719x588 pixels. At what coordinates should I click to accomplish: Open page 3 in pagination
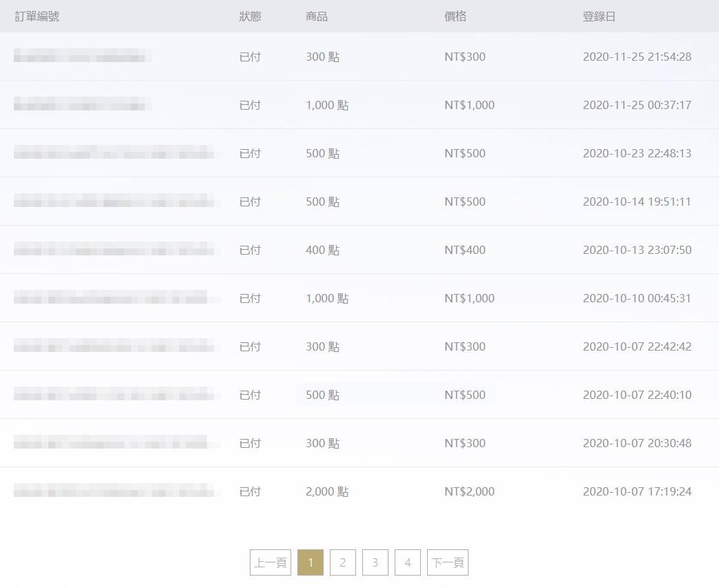[375, 562]
